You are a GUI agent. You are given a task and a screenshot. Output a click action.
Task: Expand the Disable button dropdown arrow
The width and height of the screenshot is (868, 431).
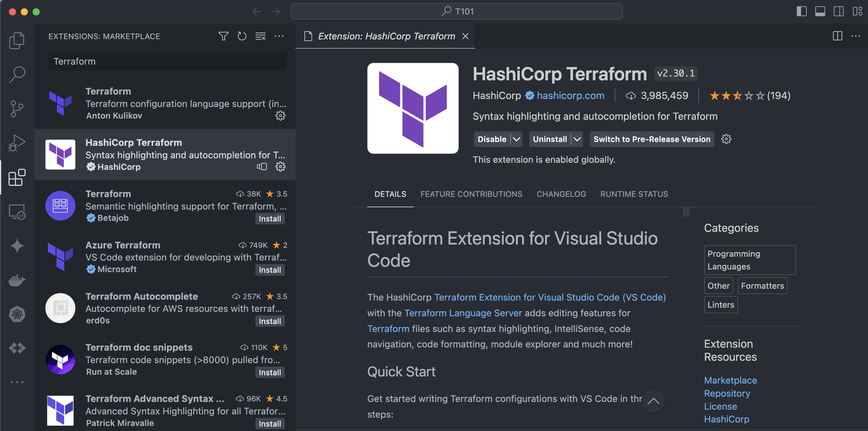516,139
